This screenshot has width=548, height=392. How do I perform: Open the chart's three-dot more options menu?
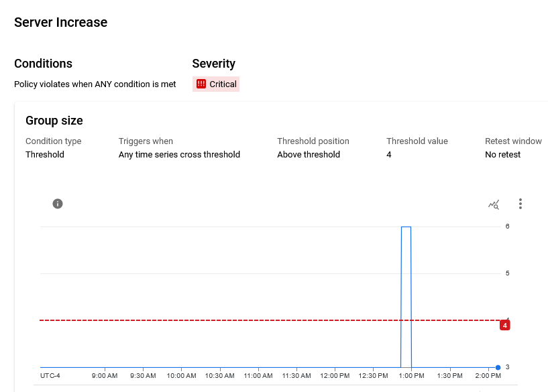coord(520,204)
